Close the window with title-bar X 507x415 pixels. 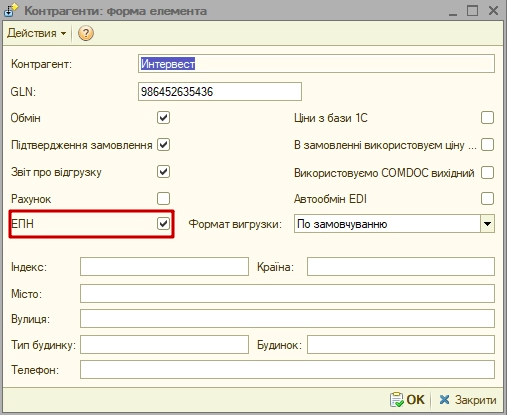click(493, 11)
